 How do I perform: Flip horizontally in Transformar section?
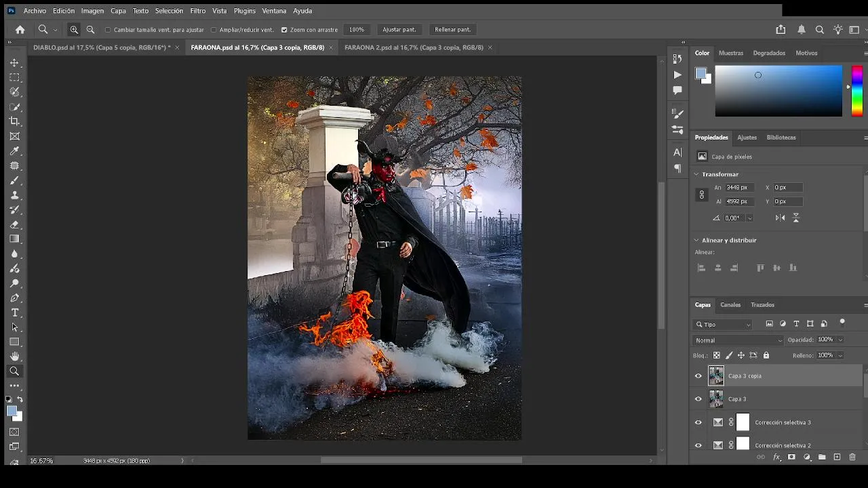(x=780, y=218)
